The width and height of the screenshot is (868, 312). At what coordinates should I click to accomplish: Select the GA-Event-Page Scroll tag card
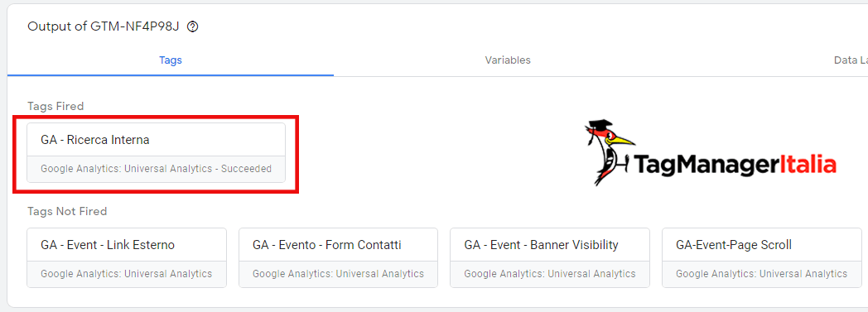pyautogui.click(x=762, y=257)
